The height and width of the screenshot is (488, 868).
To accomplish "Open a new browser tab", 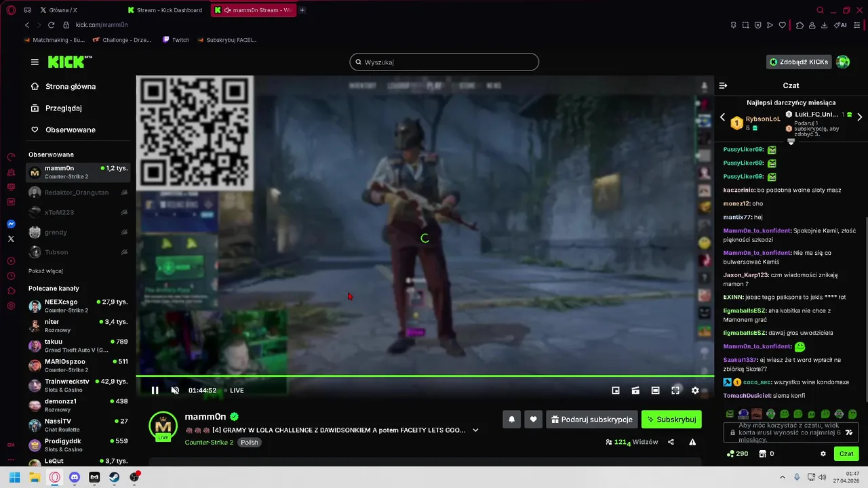I will coord(302,10).
